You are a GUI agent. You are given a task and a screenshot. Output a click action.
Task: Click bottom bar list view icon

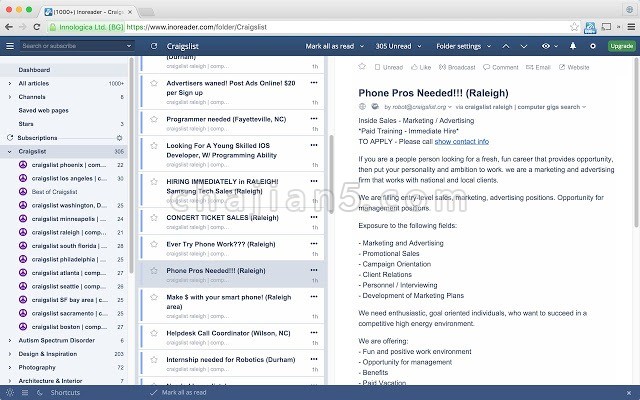click(x=25, y=393)
